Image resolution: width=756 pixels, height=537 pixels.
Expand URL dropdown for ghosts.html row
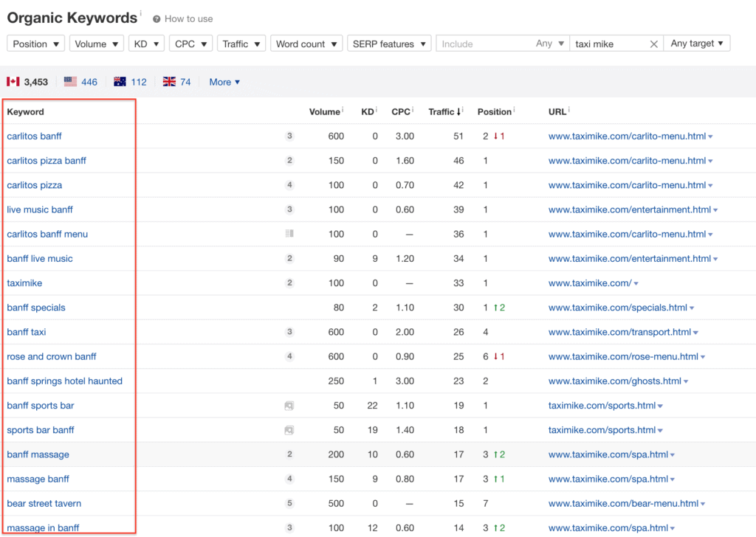(686, 381)
